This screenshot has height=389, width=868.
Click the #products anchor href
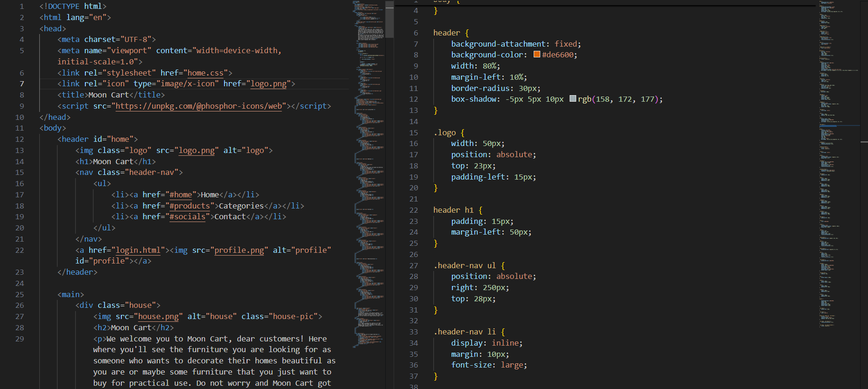click(190, 206)
